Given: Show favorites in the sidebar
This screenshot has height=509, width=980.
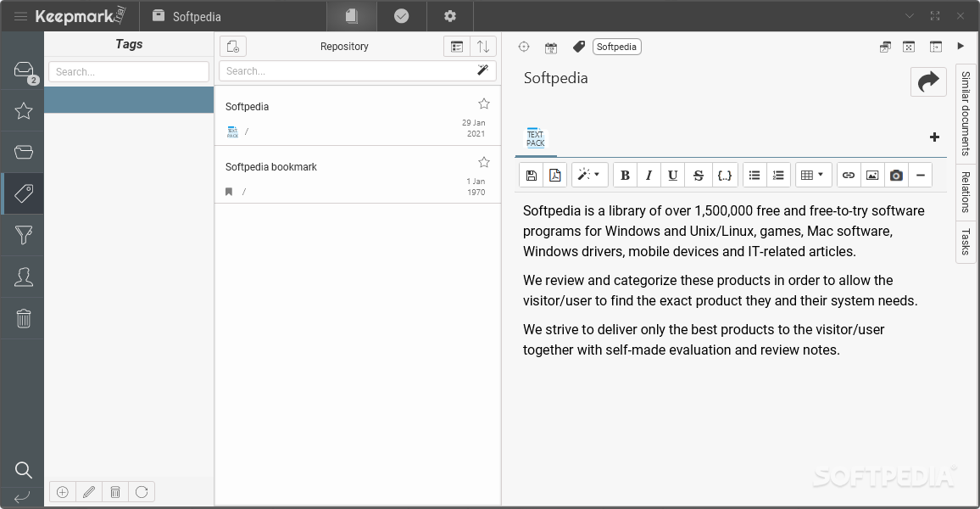Looking at the screenshot, I should [24, 110].
